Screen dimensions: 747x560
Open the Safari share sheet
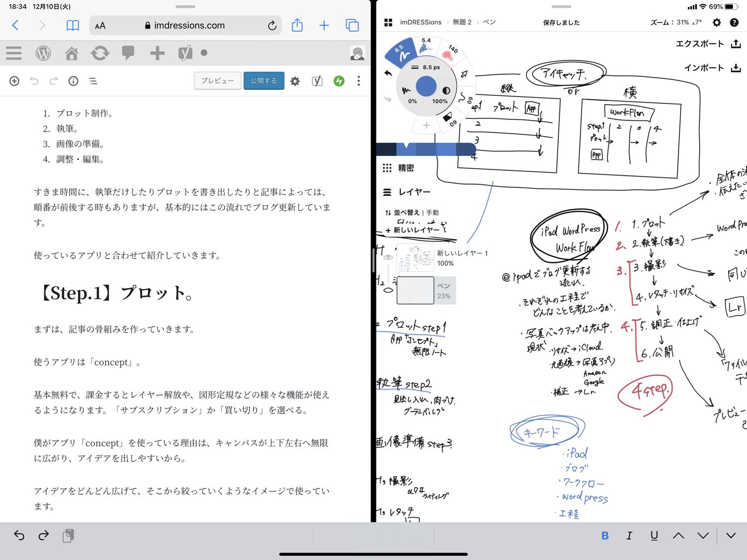click(297, 25)
